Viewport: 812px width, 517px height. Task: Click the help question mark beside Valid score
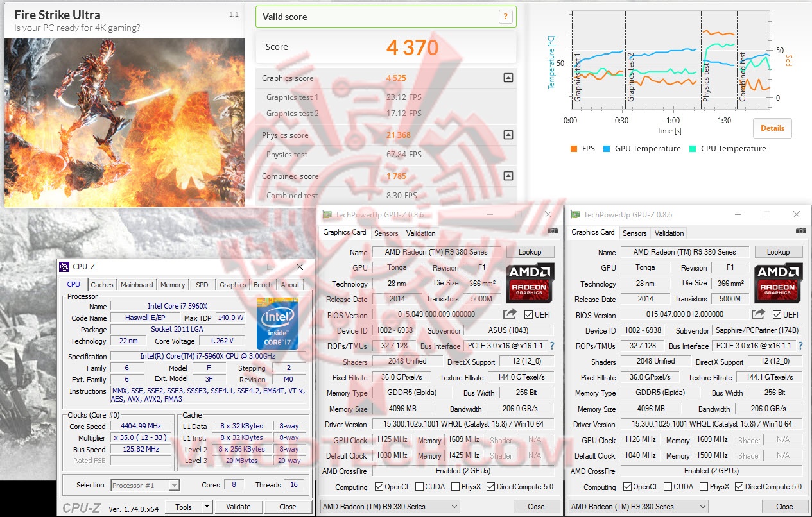[x=505, y=17]
